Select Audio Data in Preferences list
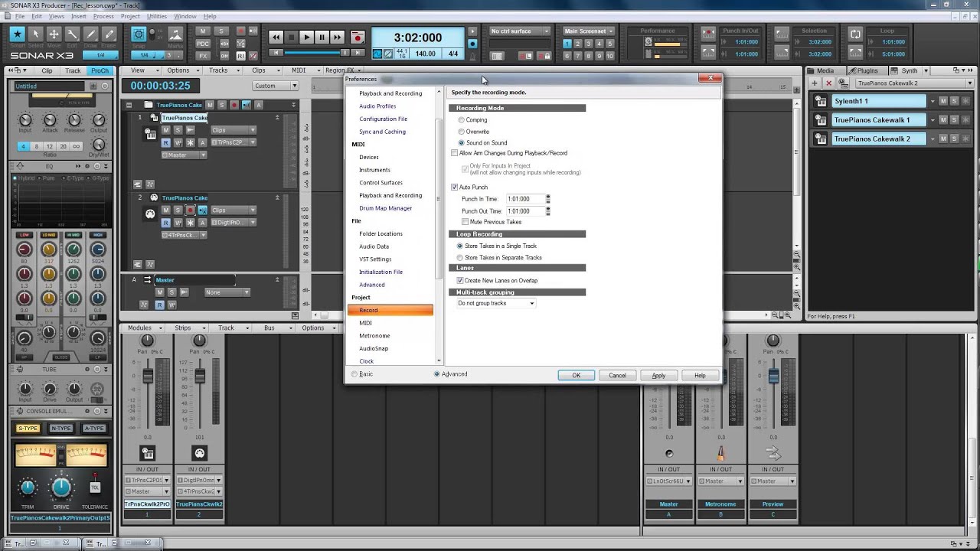Image resolution: width=980 pixels, height=551 pixels. [374, 246]
